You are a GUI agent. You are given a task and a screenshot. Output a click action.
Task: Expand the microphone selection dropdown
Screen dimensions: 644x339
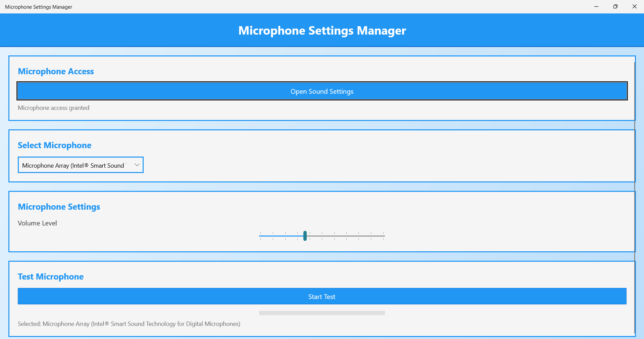tap(80, 165)
